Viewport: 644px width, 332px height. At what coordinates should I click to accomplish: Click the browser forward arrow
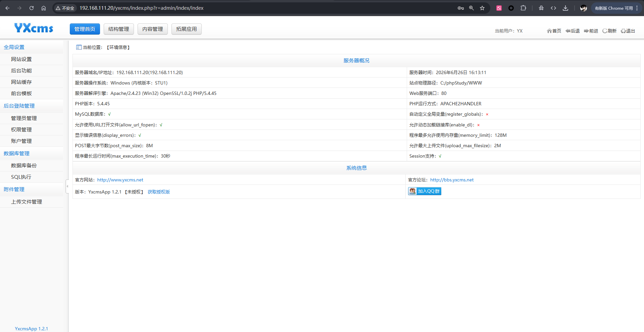[x=19, y=8]
